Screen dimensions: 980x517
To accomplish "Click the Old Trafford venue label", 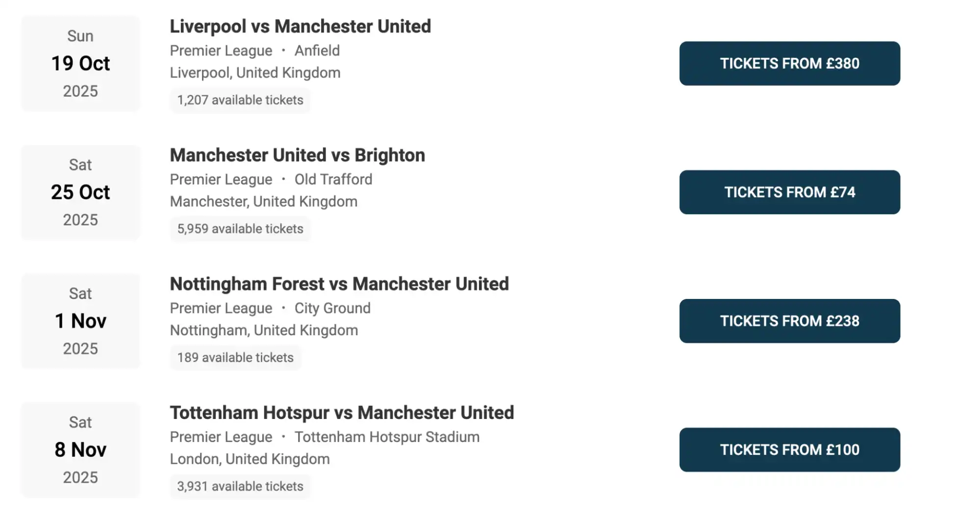I will (333, 179).
